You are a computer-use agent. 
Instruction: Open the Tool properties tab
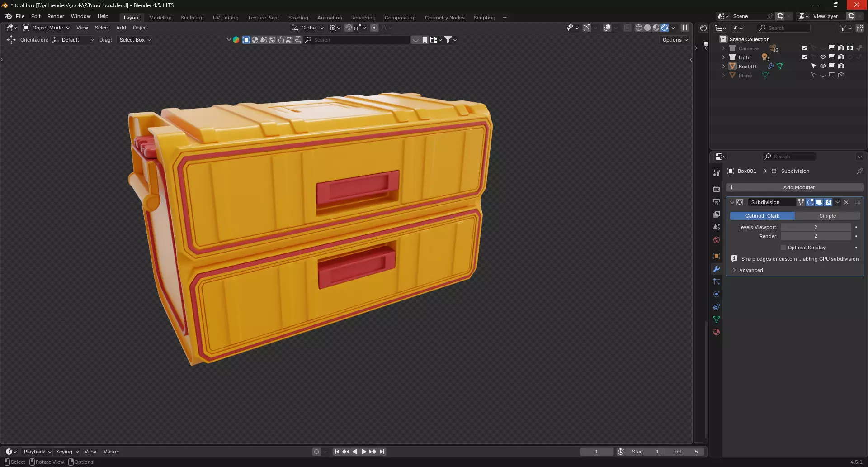717,173
